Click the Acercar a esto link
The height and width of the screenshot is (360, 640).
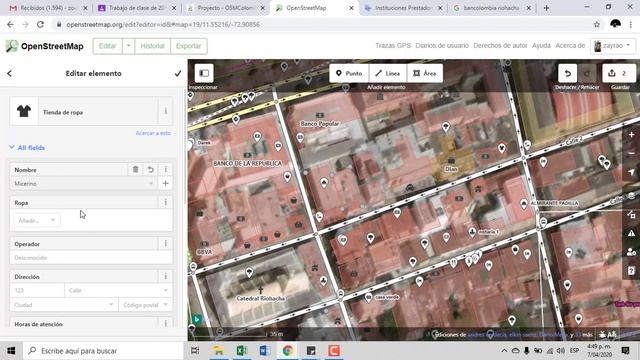click(x=153, y=133)
